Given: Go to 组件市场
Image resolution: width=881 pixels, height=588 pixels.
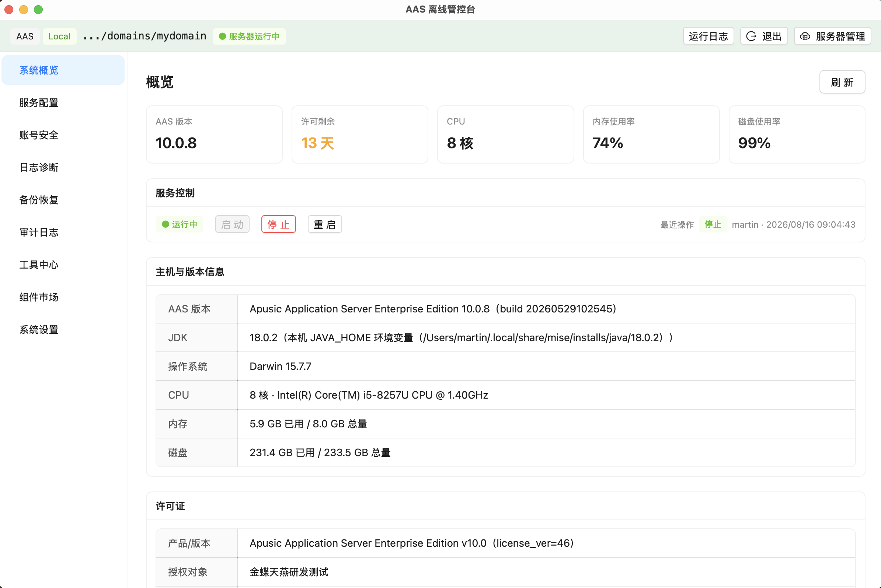Looking at the screenshot, I should click(x=63, y=297).
